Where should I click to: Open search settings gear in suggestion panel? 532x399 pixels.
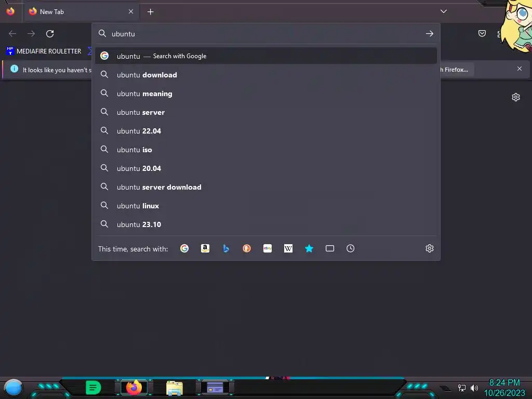[x=430, y=248]
